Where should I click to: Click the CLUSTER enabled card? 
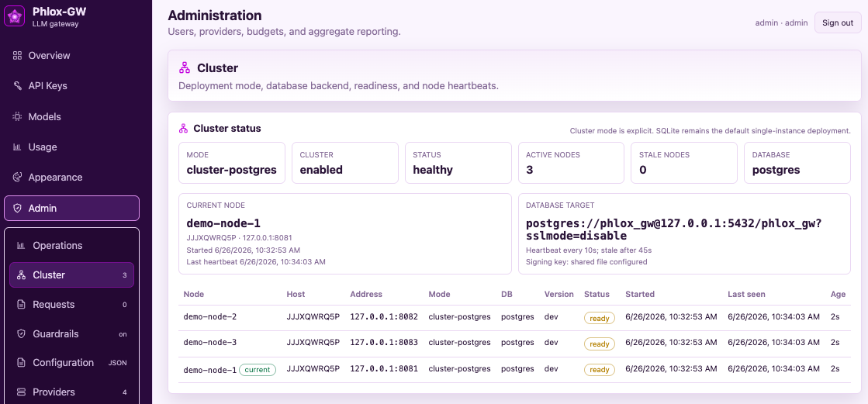[345, 163]
